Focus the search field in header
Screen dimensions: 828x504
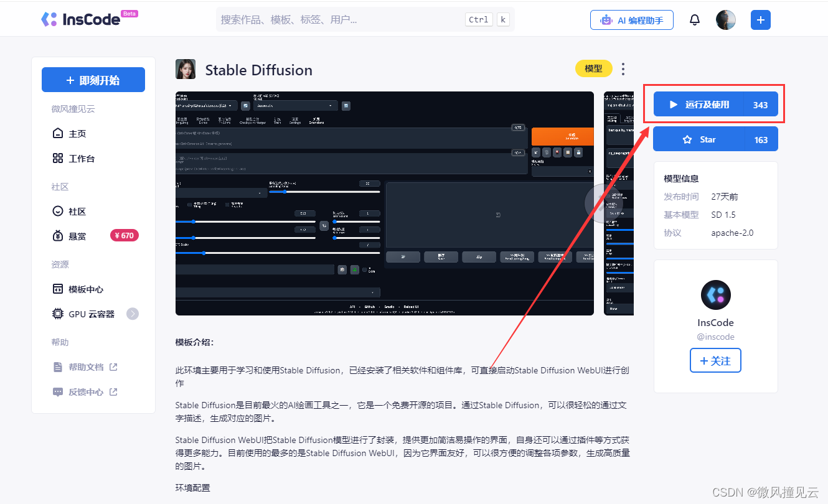click(x=365, y=20)
